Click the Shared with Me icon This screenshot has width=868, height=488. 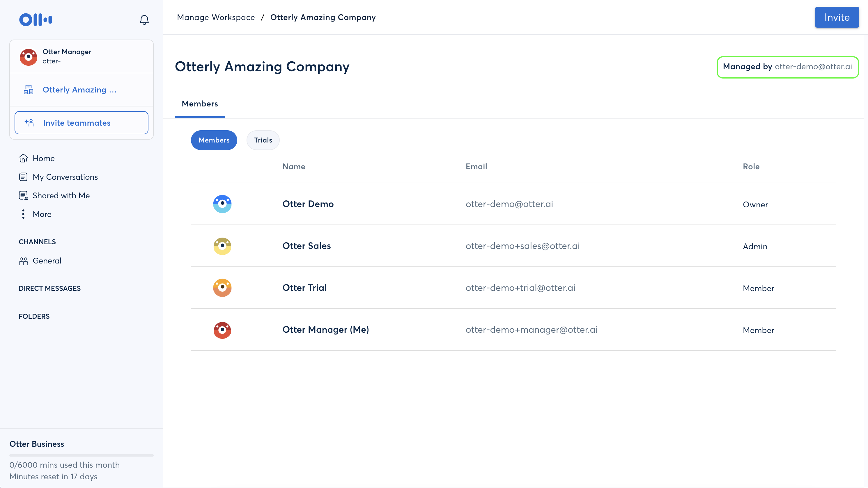click(23, 195)
